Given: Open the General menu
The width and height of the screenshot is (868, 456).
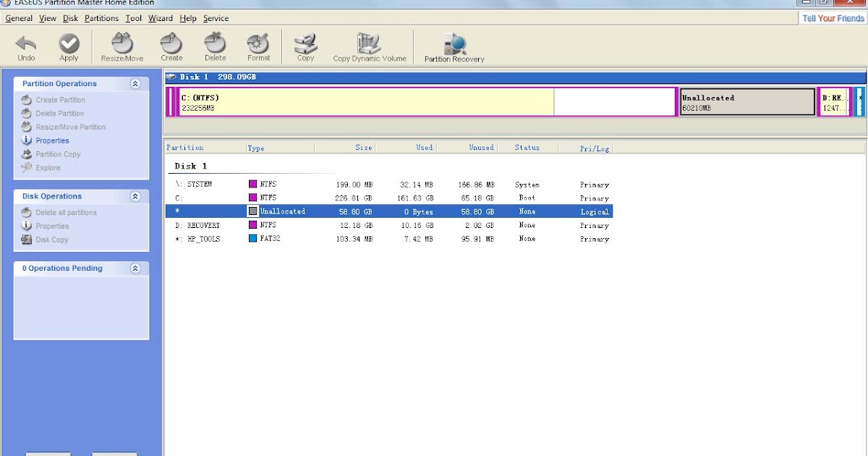Looking at the screenshot, I should point(19,18).
